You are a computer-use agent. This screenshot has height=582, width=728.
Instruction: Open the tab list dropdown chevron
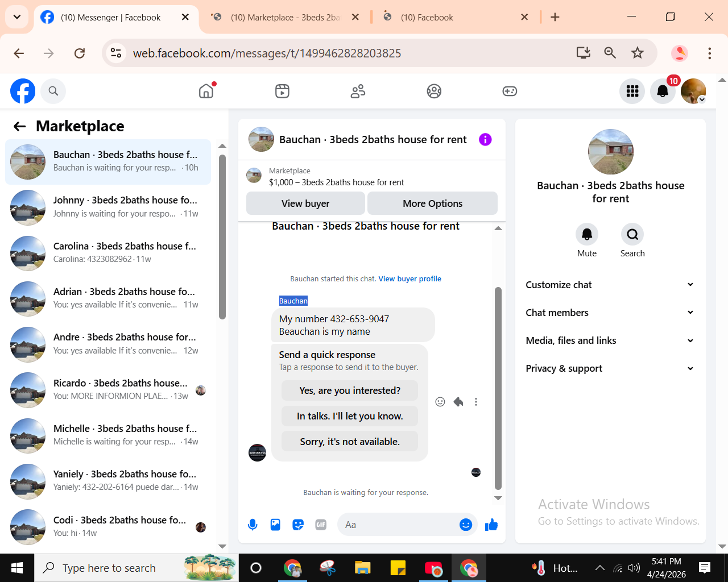tap(17, 17)
